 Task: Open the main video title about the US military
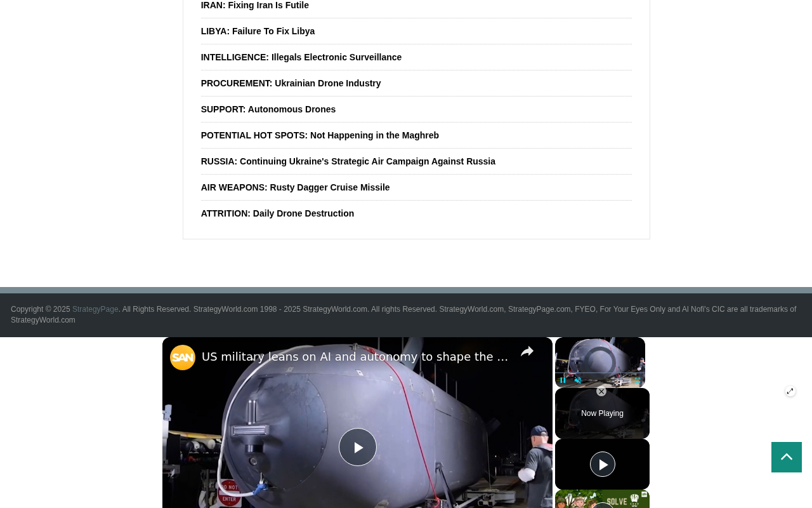point(355,357)
